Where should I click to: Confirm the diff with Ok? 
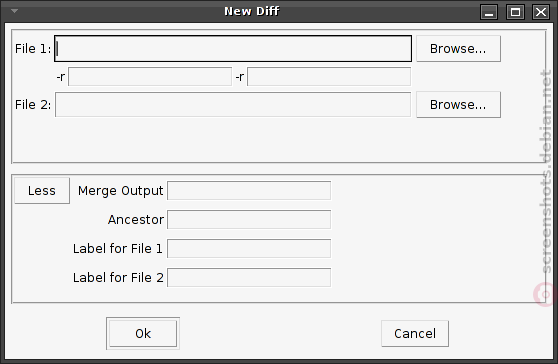(143, 333)
